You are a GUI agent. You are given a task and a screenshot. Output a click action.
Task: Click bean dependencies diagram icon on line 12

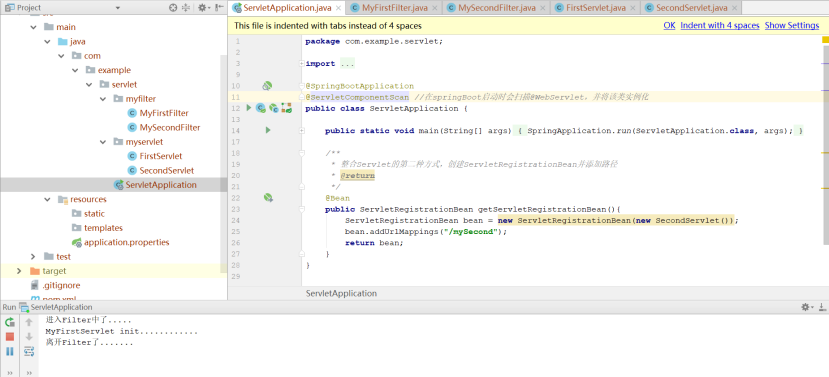[x=287, y=108]
